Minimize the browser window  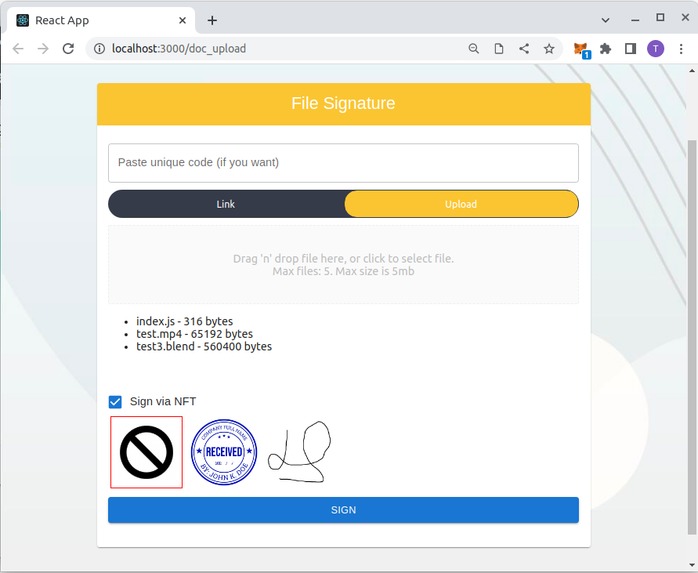(x=635, y=20)
